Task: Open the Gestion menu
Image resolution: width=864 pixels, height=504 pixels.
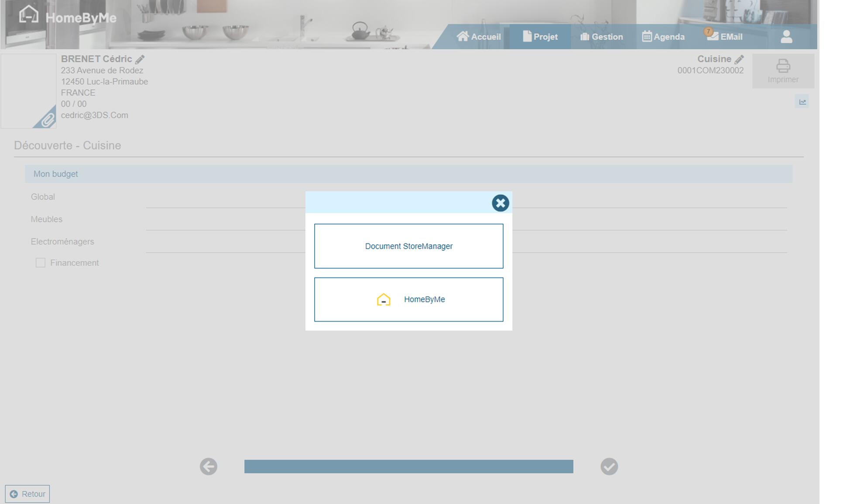Action: pos(601,37)
